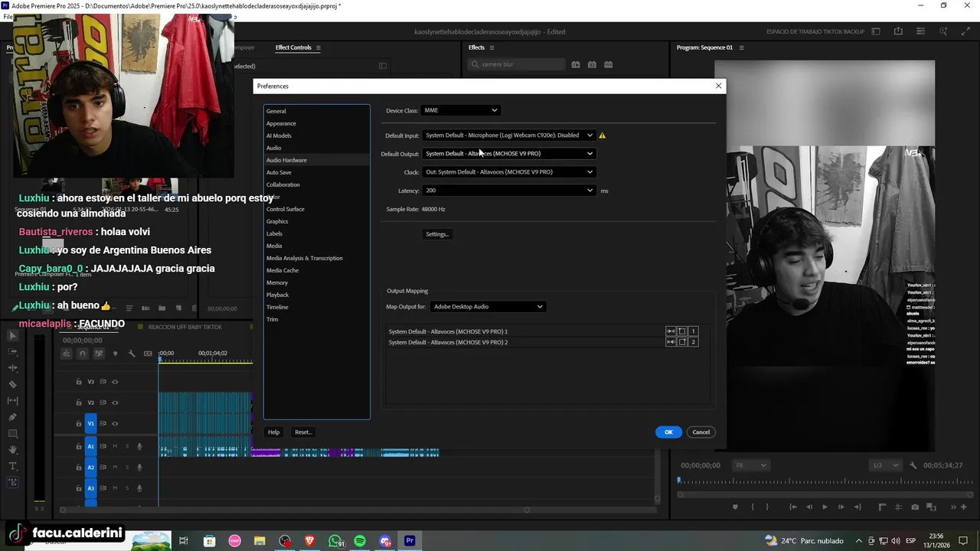Toggle V2 track visibility eye
The height and width of the screenshot is (551, 980).
point(115,403)
